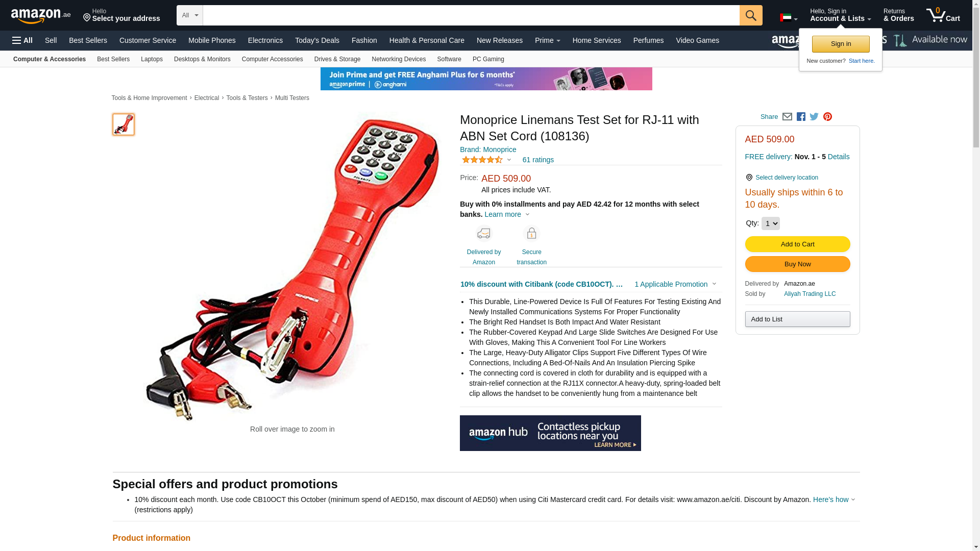Viewport: 980px width, 551px height.
Task: Open the country flag language selector
Action: point(789,18)
